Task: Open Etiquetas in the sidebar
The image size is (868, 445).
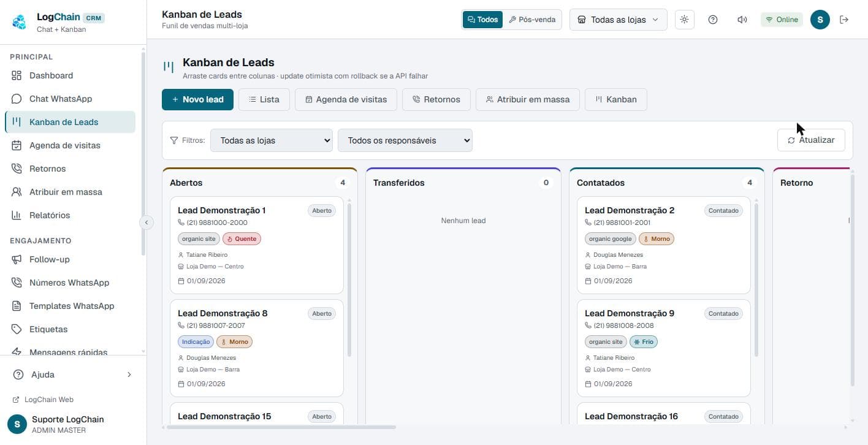Action: click(x=70, y=329)
